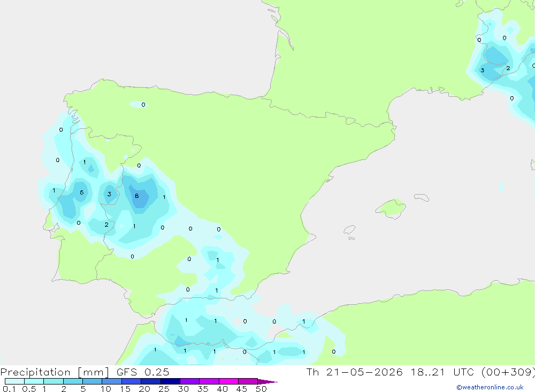Click the 0.1–0.5 mm palest cyan legend swatch
Screen dimensions: 535x392
coord(14,381)
